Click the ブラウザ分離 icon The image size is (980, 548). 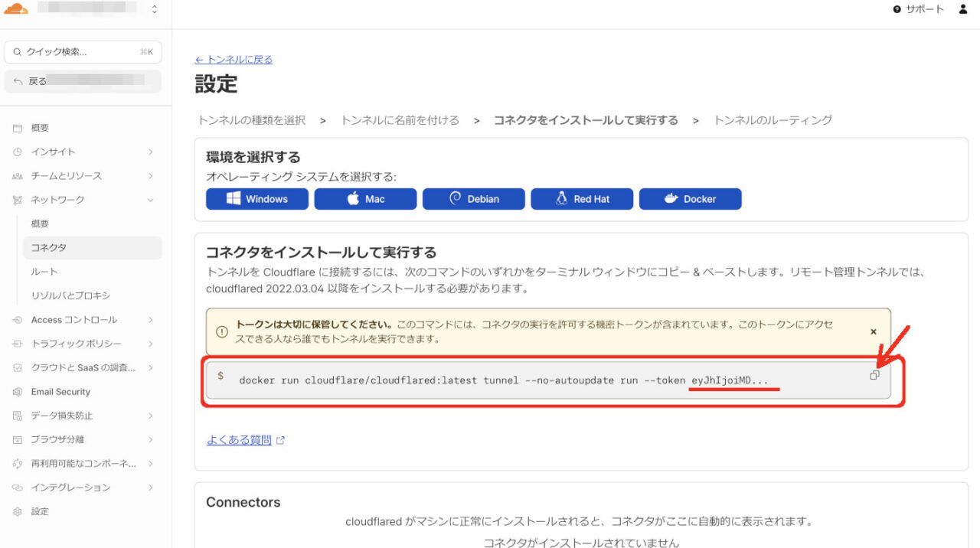pyautogui.click(x=18, y=439)
